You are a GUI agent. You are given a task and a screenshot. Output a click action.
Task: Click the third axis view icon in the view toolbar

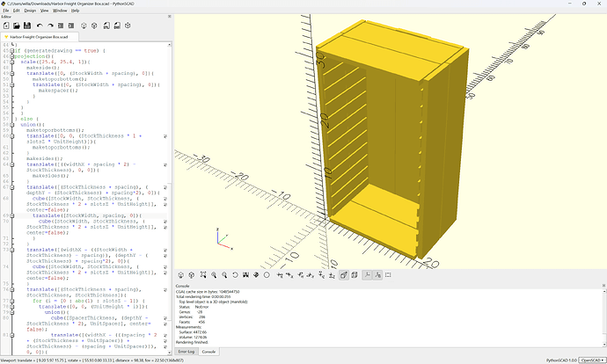tap(300, 275)
